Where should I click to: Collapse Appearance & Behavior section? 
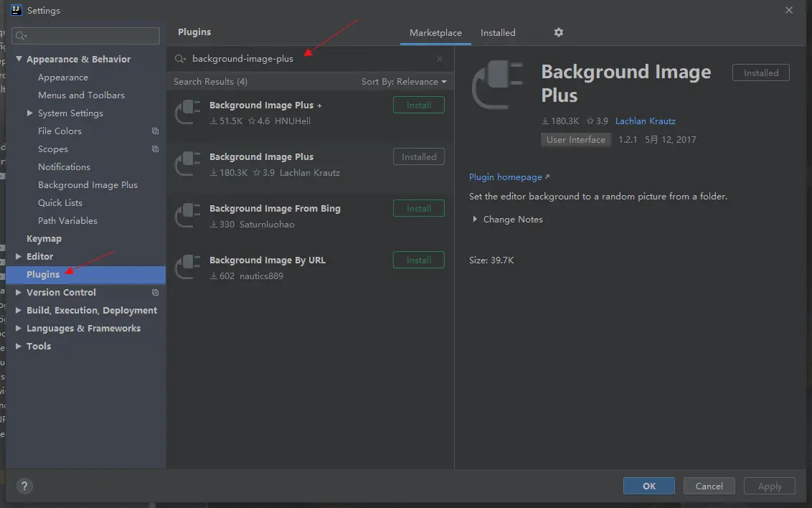coord(19,59)
